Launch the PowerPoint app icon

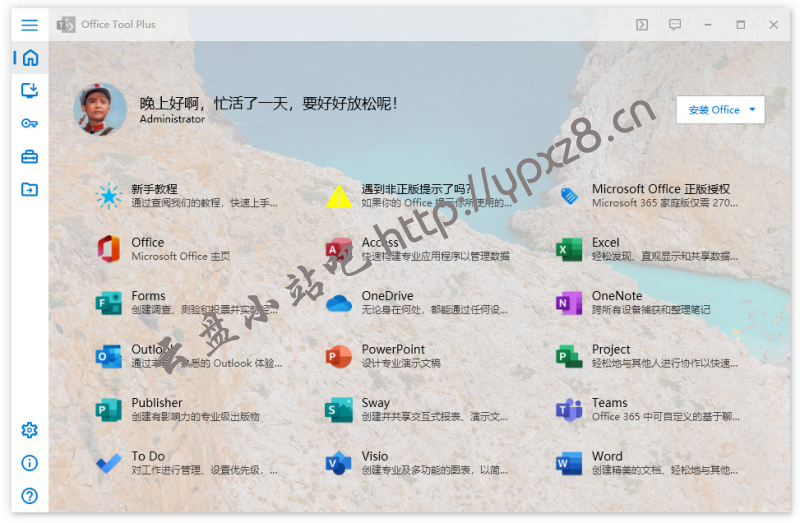click(x=339, y=356)
